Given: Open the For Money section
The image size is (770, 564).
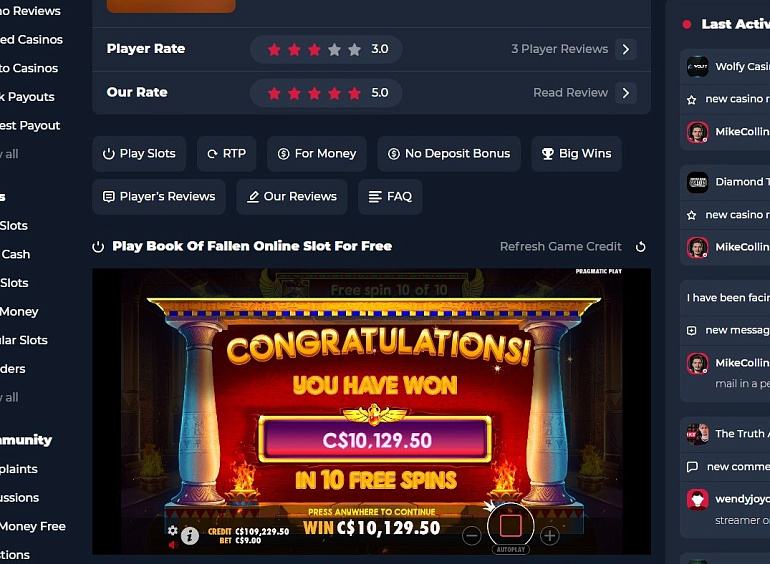Looking at the screenshot, I should [x=317, y=154].
